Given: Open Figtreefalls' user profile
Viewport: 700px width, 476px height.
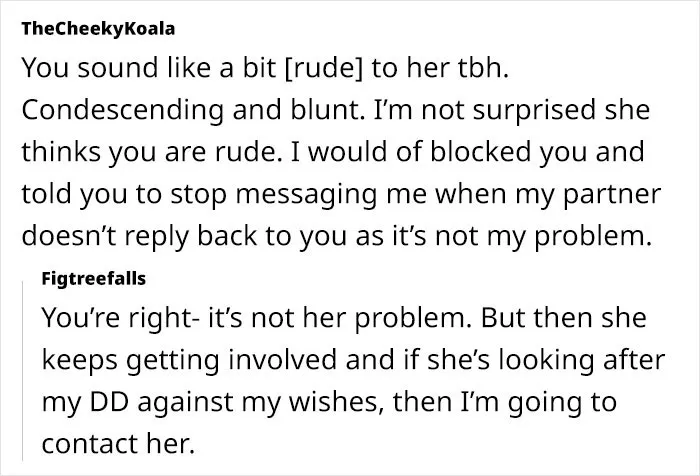Looking at the screenshot, I should click(94, 279).
